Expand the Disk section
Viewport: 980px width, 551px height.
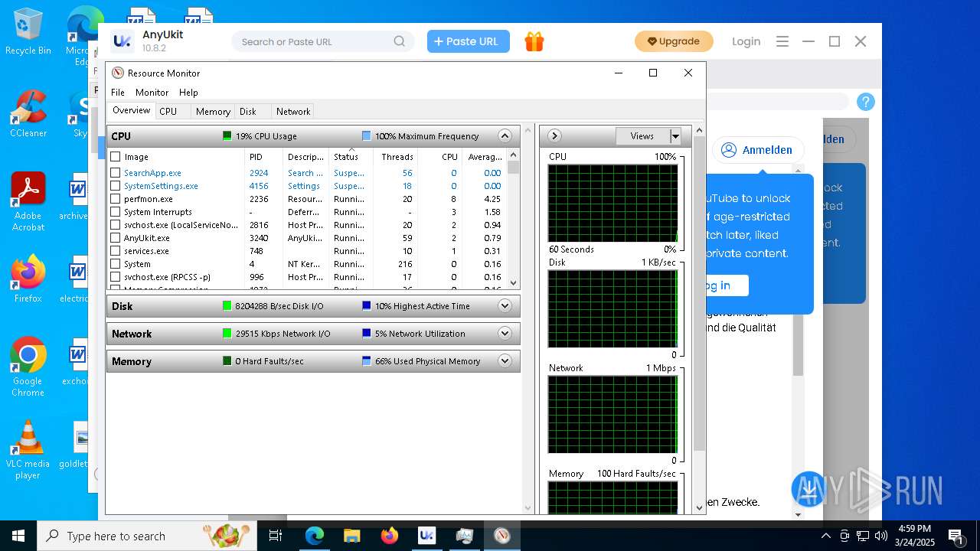505,306
